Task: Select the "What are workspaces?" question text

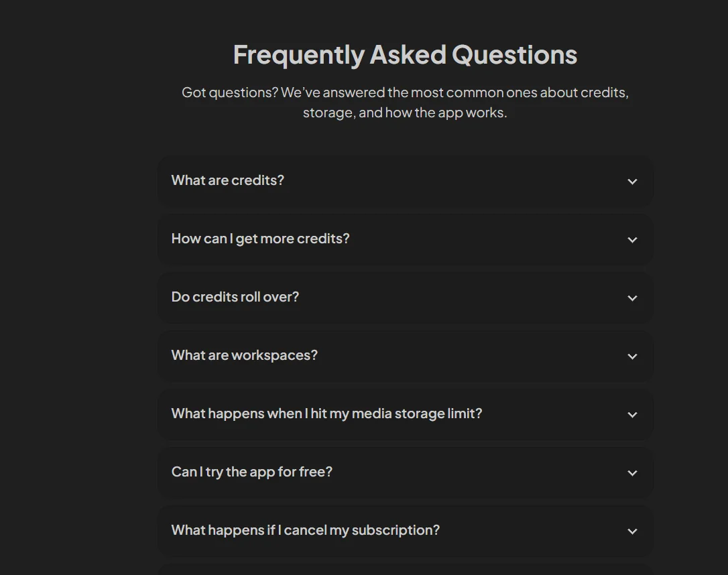Action: (245, 355)
